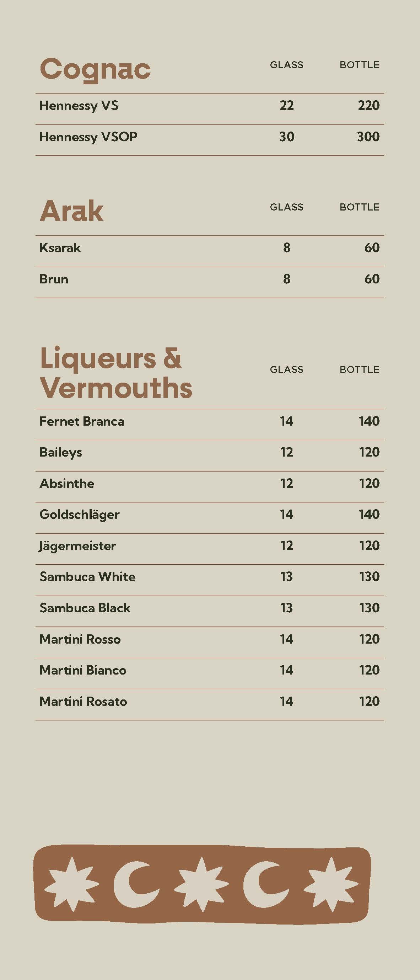Screen dimensions: 420x980
Task: Select Jägermeister from the list
Action: click(77, 545)
